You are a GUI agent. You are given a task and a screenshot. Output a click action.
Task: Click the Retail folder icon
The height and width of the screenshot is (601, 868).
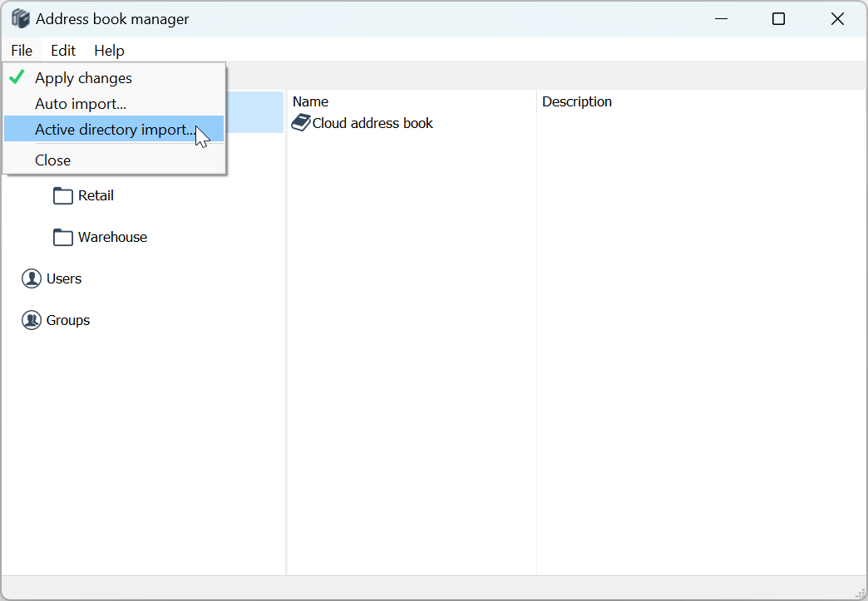pyautogui.click(x=63, y=196)
